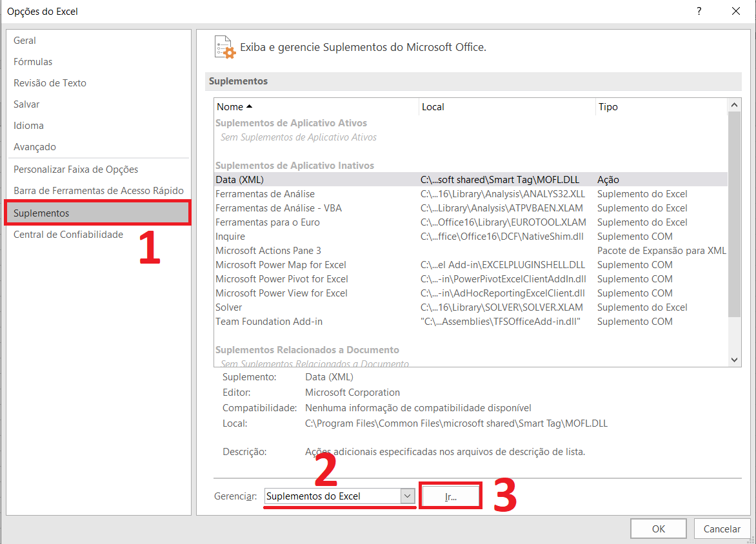
Task: Click the Tipo column header
Action: pyautogui.click(x=608, y=106)
